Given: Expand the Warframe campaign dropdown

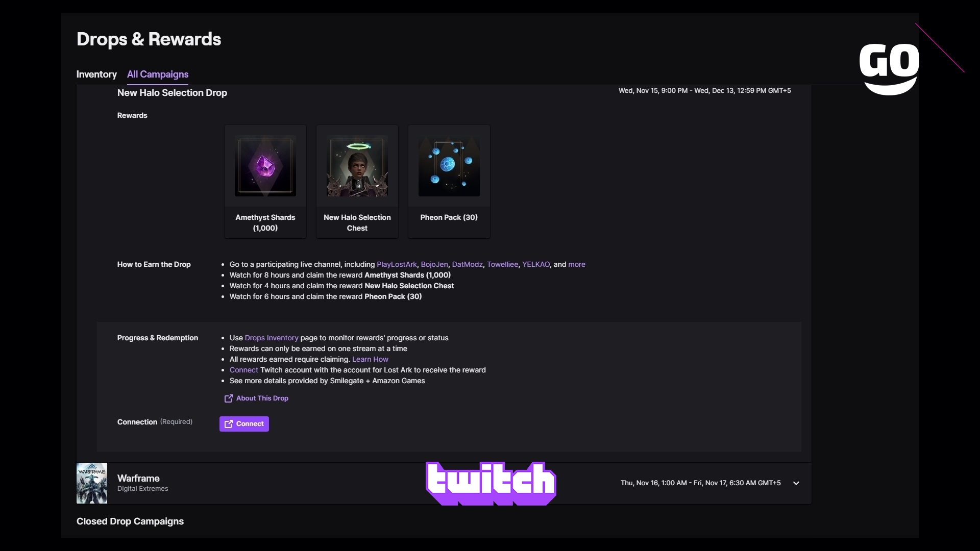Looking at the screenshot, I should [x=796, y=483].
